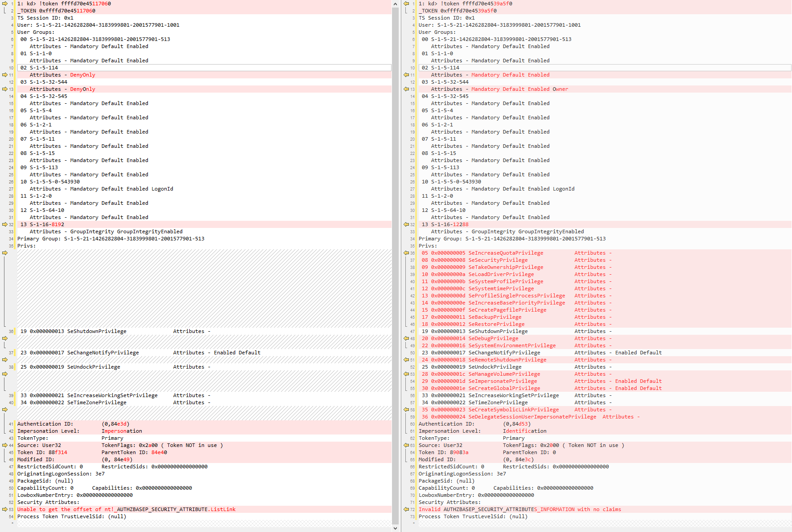Click right pane arrow next to SeDebugPrivilege line
The width and height of the screenshot is (792, 532).
406,338
